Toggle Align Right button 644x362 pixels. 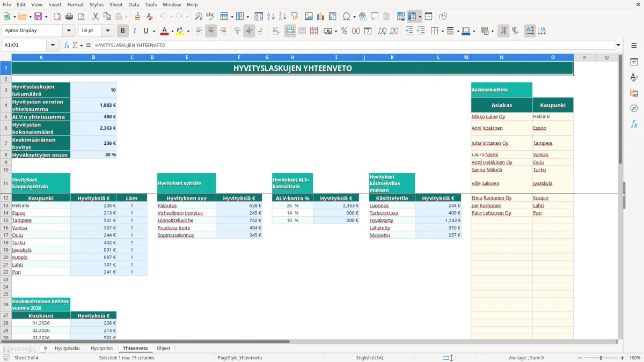[x=223, y=31]
